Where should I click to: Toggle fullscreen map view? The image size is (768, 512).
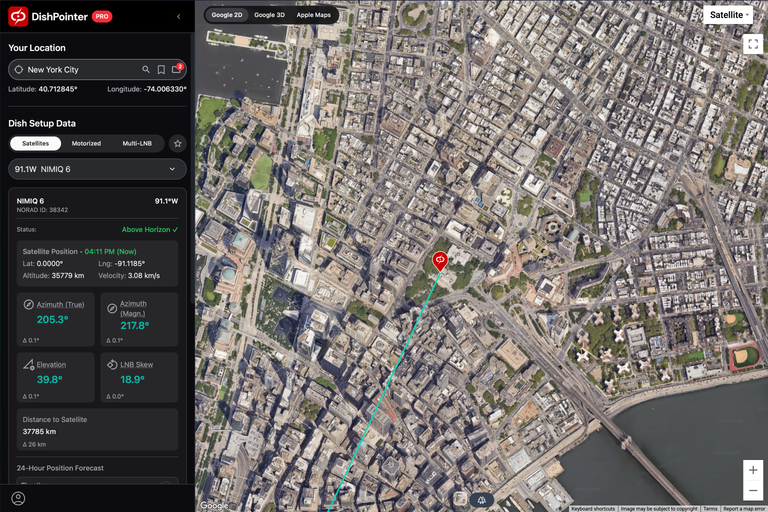coord(753,44)
